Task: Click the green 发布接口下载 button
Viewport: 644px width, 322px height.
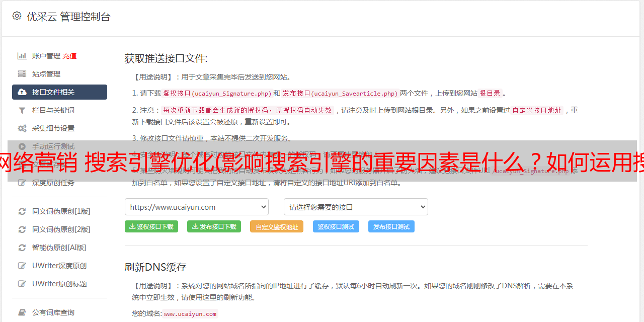Action: click(214, 226)
